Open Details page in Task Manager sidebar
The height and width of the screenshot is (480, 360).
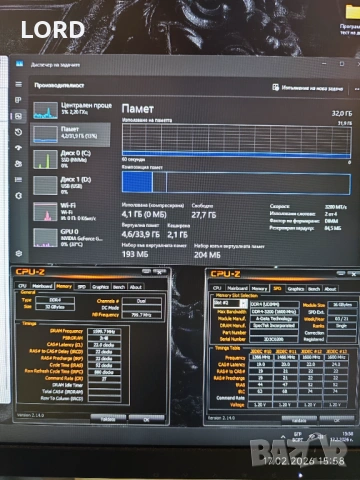click(x=18, y=180)
